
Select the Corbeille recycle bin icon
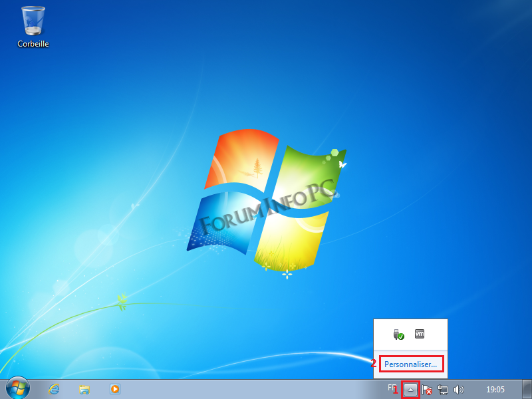[x=33, y=21]
